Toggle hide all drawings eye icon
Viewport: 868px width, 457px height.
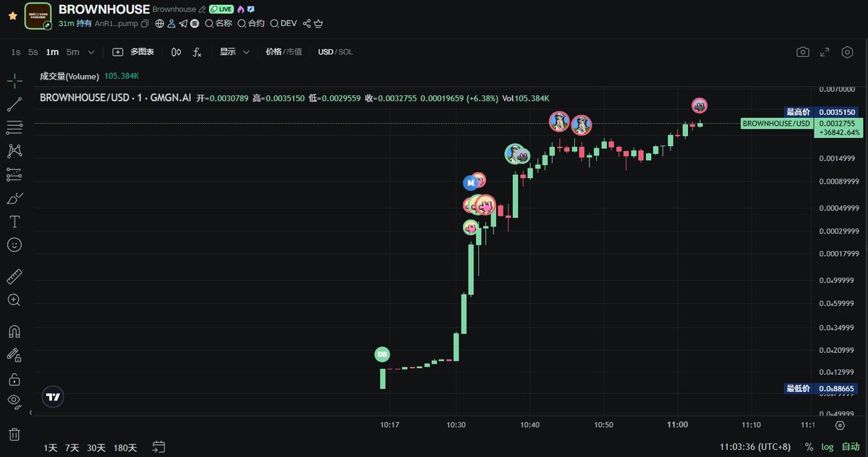pos(14,401)
